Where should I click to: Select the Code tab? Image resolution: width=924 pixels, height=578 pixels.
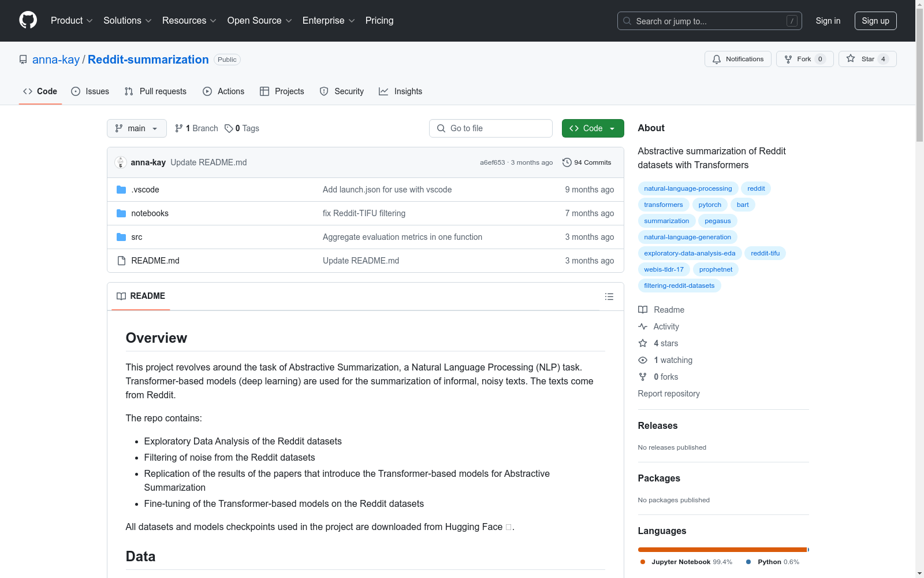pyautogui.click(x=40, y=91)
